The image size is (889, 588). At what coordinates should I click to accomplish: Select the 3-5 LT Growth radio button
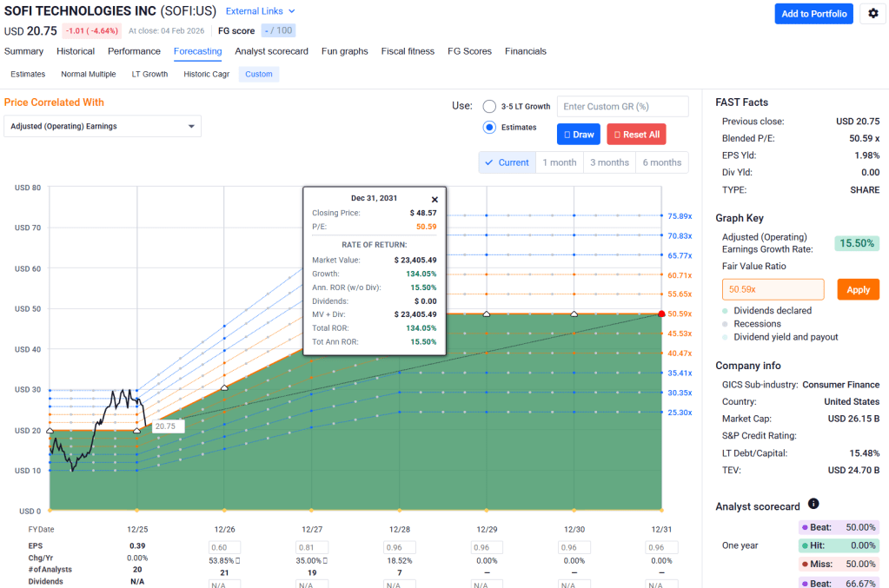click(489, 107)
